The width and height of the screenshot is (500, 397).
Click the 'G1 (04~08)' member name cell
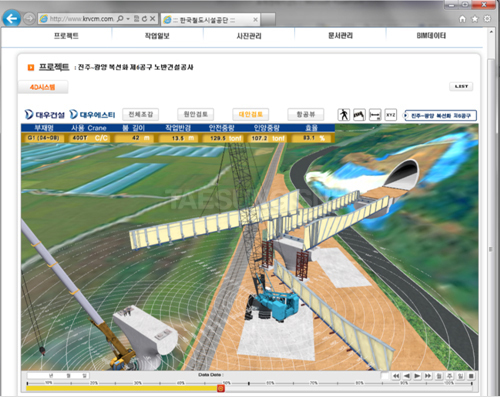pyautogui.click(x=44, y=138)
